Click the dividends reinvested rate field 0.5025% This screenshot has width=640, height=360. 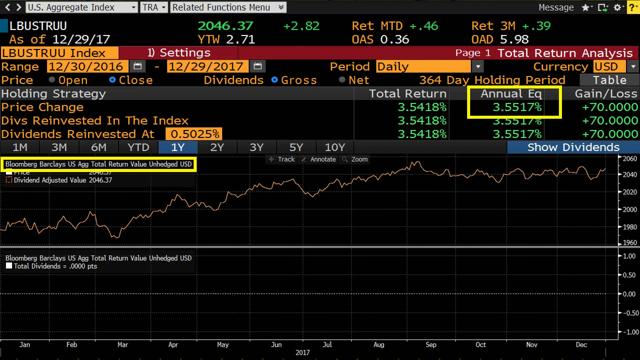tap(194, 134)
